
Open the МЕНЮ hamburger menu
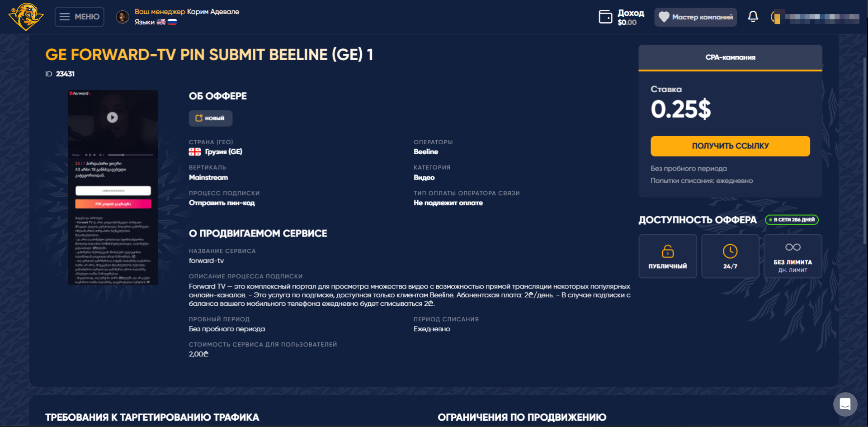coord(80,17)
